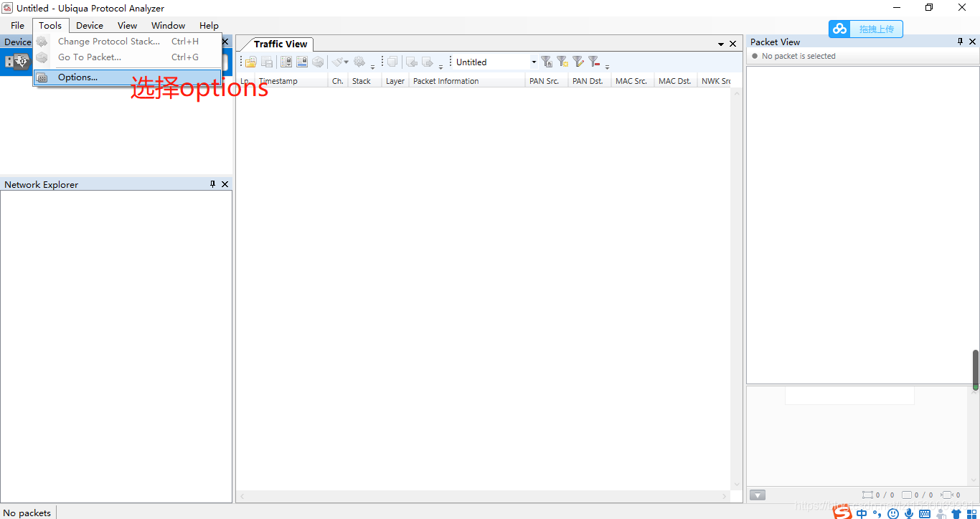The height and width of the screenshot is (519, 980).
Task: Open the Device menu
Action: [x=90, y=25]
